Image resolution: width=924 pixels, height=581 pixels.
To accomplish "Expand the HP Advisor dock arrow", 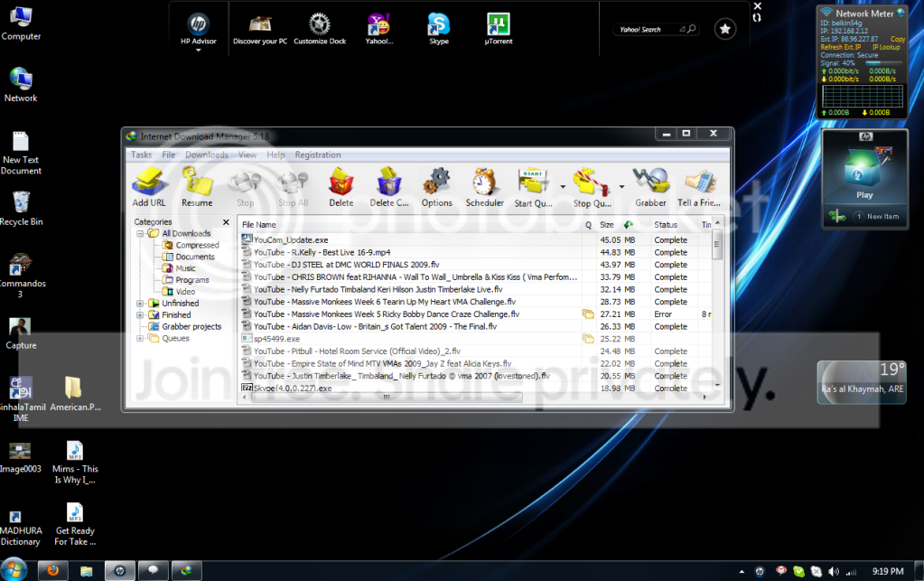I will pos(199,51).
